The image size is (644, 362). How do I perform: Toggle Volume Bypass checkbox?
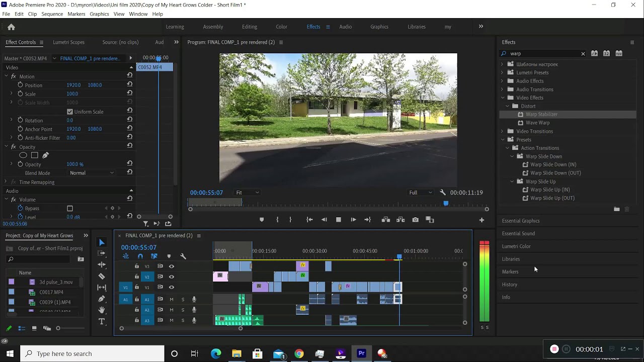(70, 208)
